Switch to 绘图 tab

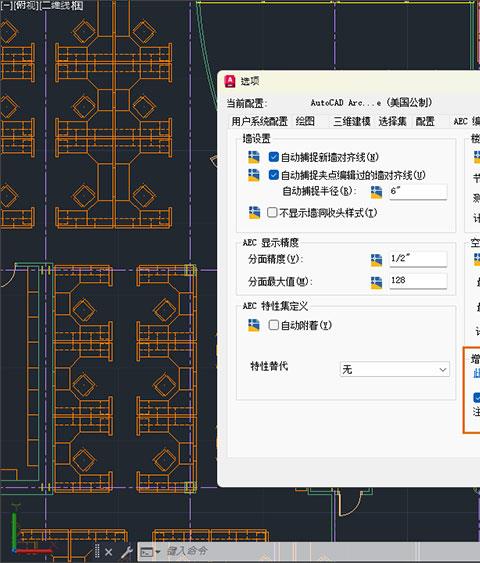tap(305, 121)
